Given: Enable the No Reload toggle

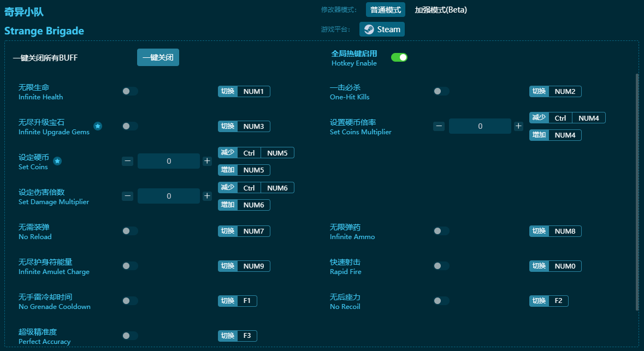Looking at the screenshot, I should (x=129, y=231).
